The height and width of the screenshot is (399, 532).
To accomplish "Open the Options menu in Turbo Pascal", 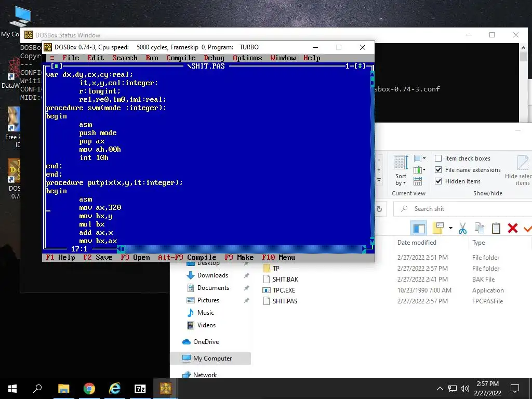I will pyautogui.click(x=247, y=58).
